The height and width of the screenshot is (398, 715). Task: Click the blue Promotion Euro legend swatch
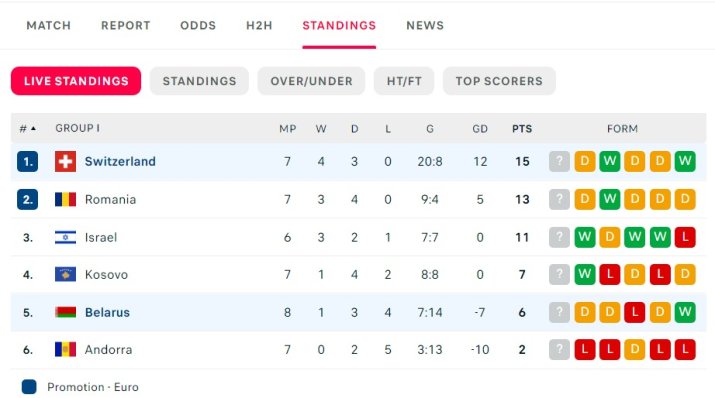coord(29,387)
